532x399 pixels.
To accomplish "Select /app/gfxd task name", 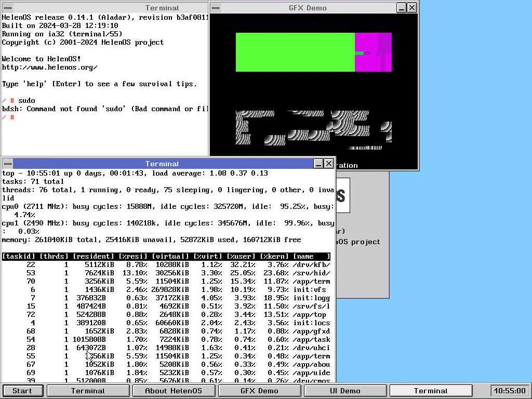I will (312, 331).
